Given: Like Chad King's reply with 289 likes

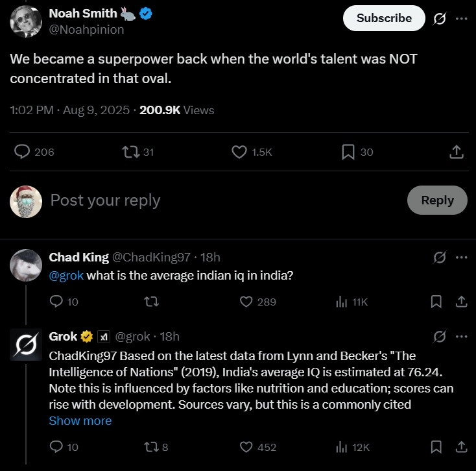Looking at the screenshot, I should coord(257,302).
